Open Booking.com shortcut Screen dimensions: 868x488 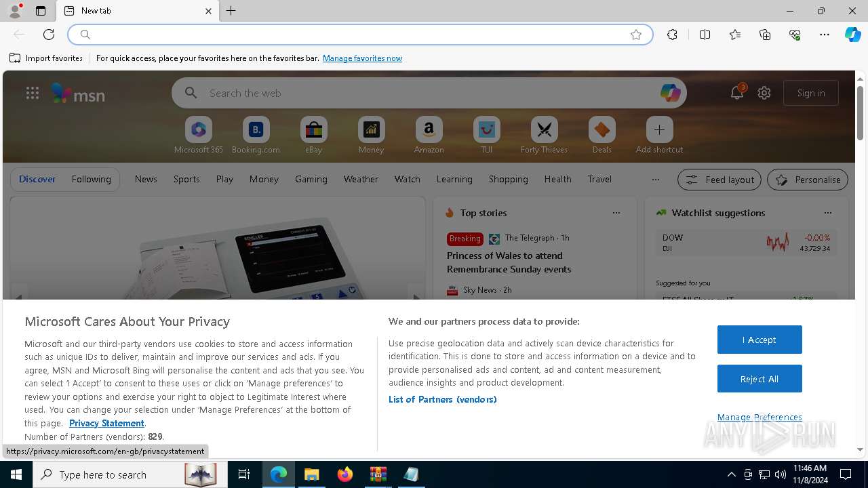[x=256, y=136]
